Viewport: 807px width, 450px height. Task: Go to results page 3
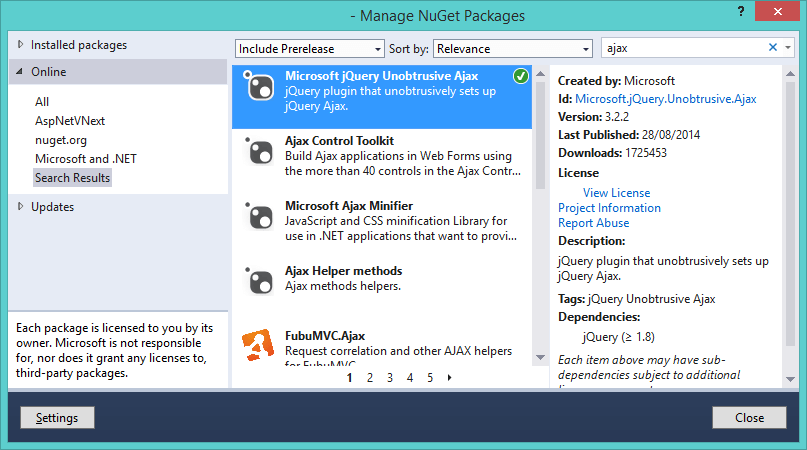click(x=390, y=378)
